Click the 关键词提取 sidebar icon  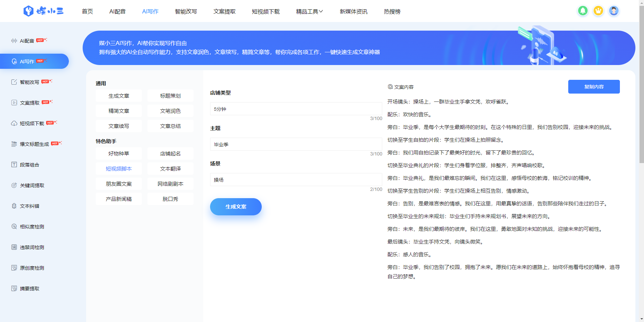tap(14, 185)
